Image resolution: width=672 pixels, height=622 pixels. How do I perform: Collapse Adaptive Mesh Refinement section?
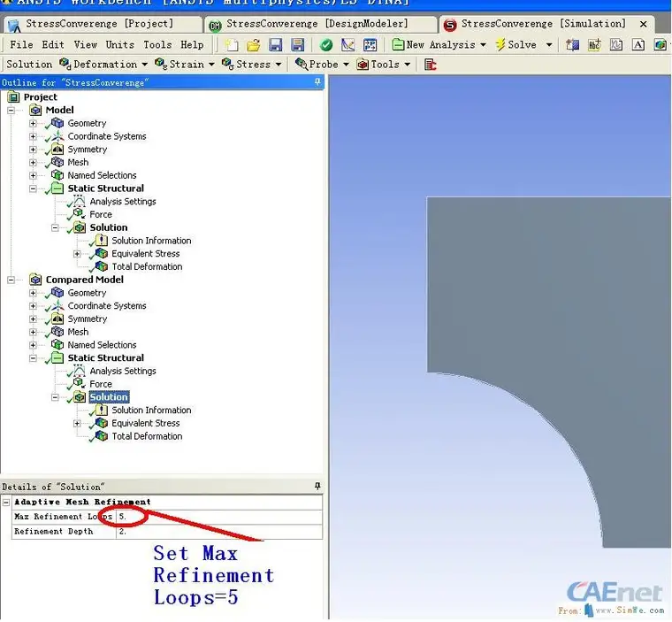pyautogui.click(x=6, y=502)
